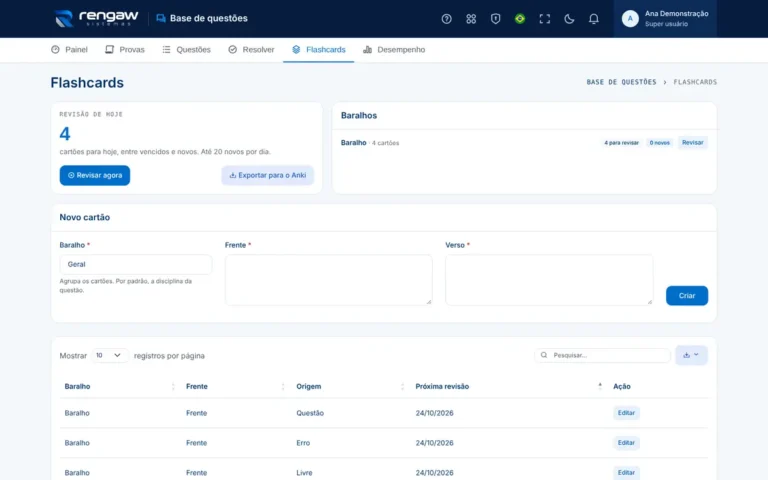Click the shield security icon
The height and width of the screenshot is (480, 768).
tap(495, 19)
